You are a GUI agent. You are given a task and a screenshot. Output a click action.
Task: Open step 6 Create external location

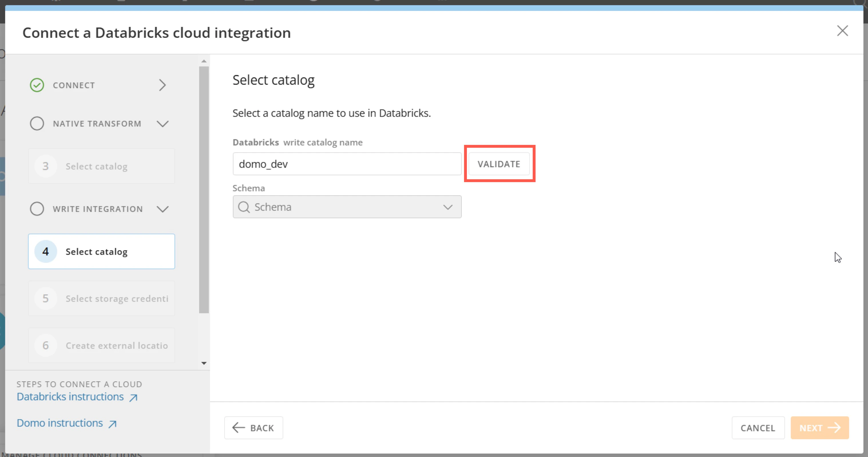pyautogui.click(x=102, y=345)
